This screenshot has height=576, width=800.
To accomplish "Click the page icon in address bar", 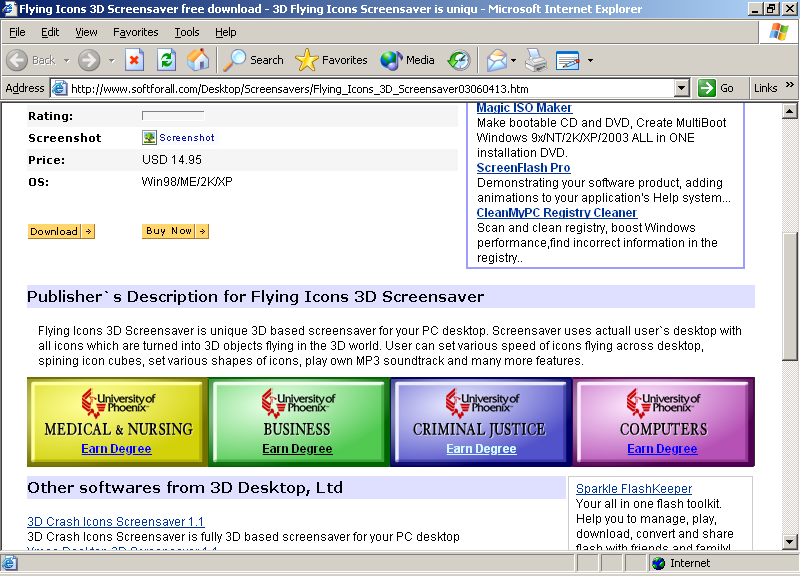I will [60, 88].
